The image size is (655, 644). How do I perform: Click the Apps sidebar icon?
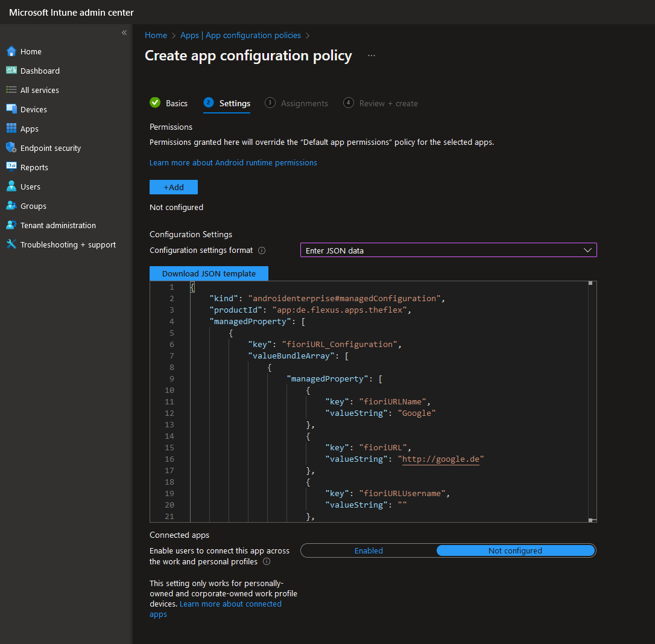tap(11, 129)
